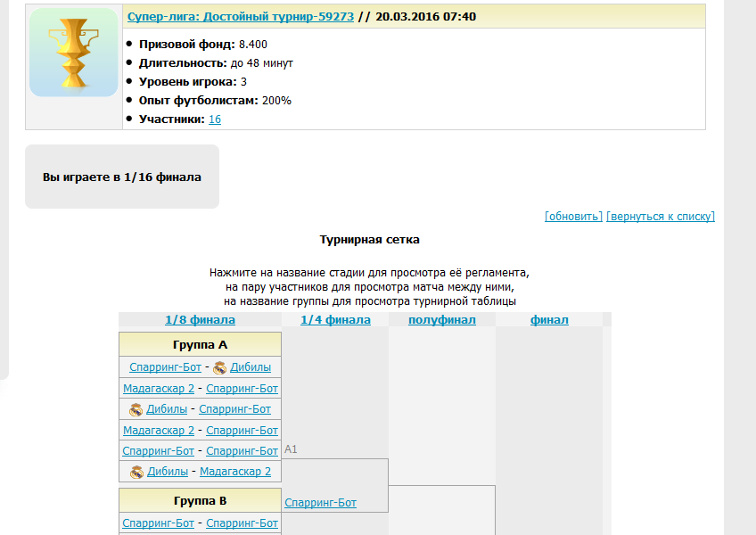
Task: View the 16 participants link
Action: coord(215,119)
